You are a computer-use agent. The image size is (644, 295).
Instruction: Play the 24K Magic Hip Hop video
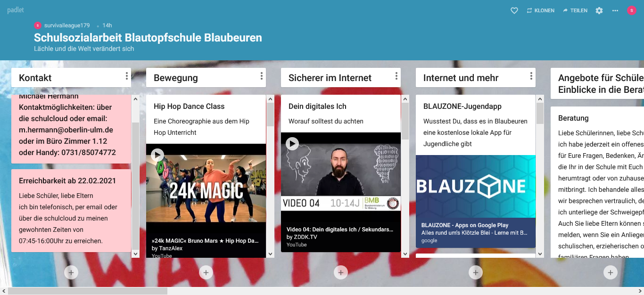tap(157, 155)
